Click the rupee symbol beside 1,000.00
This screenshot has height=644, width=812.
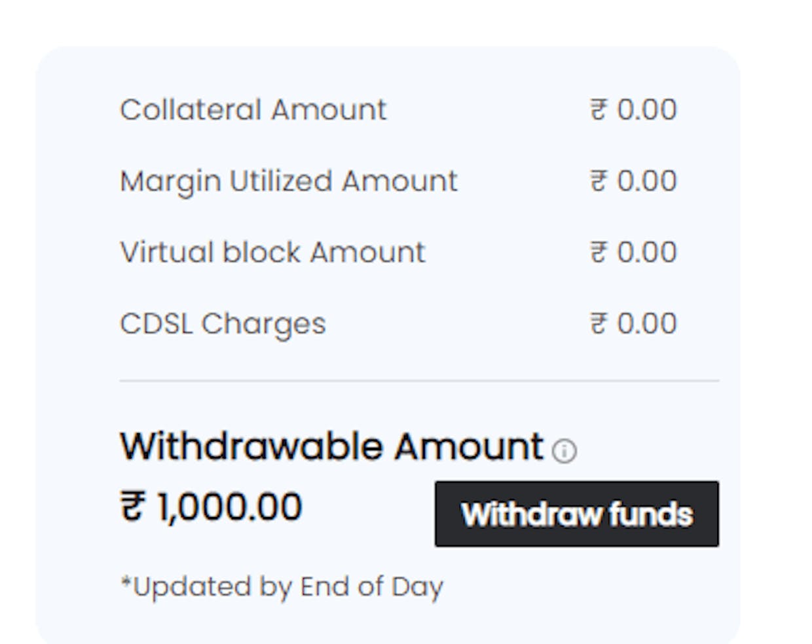point(132,507)
